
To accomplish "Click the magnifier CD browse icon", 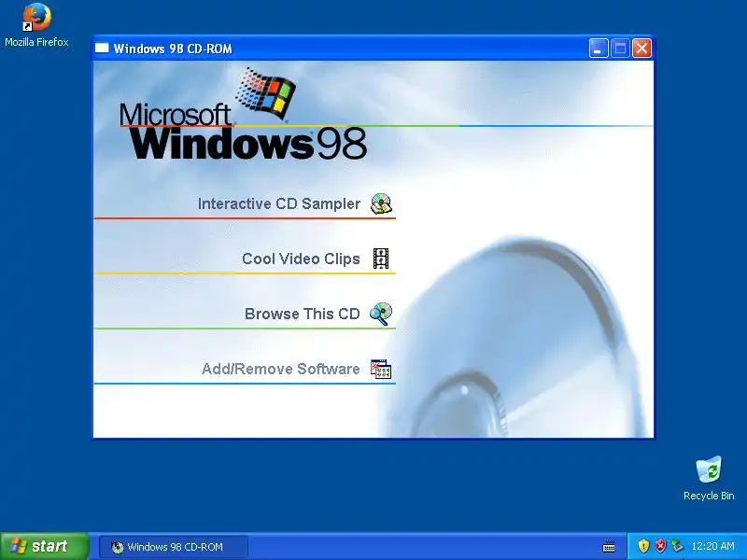I will pyautogui.click(x=381, y=314).
